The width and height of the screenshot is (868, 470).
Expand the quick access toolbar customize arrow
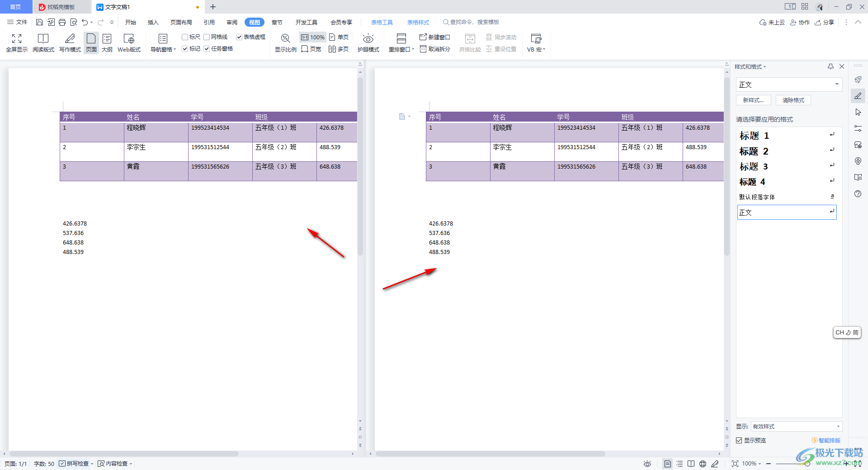tap(112, 22)
